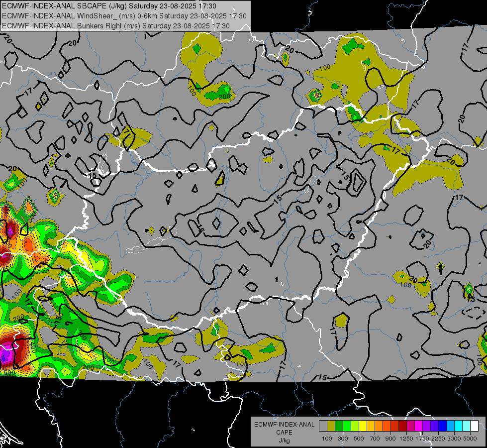Click the SBCAPE title line in header
Screen dimensions: 487x448
click(109, 6)
